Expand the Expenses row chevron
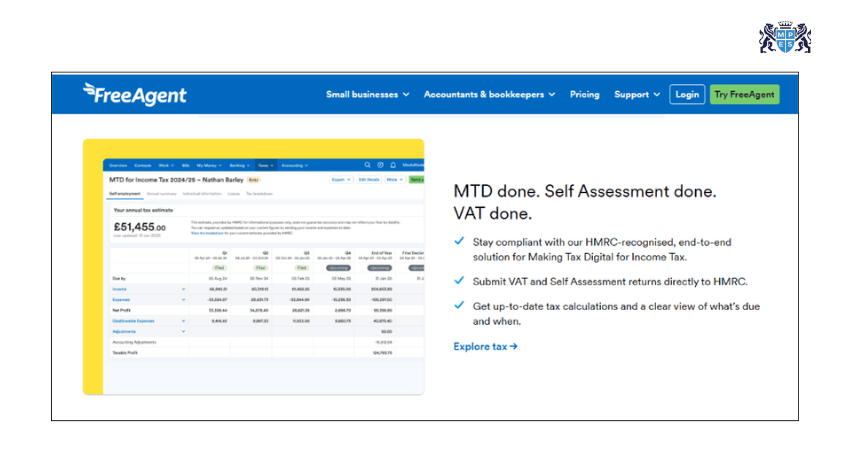 (x=183, y=299)
